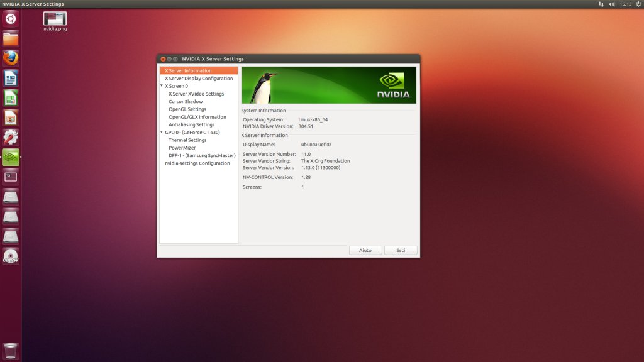Open the third mounted drive icon
Screen dimensions: 644x362
click(11, 236)
